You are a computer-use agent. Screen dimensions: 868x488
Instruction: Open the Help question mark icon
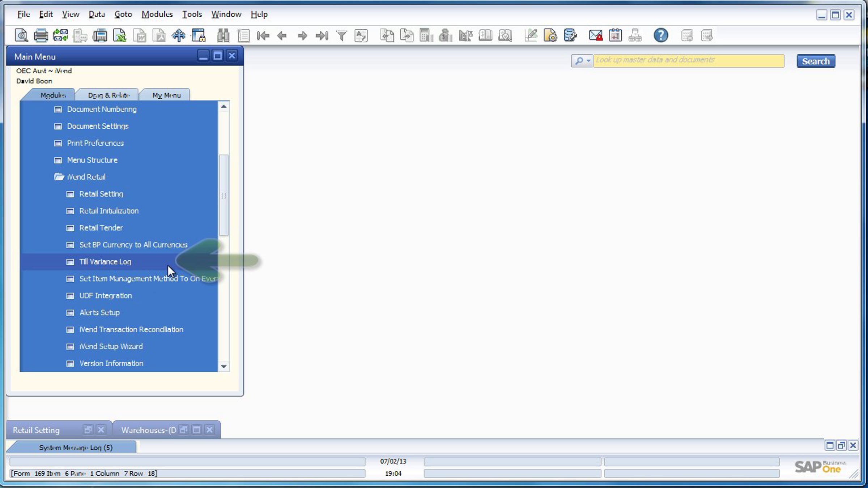660,35
